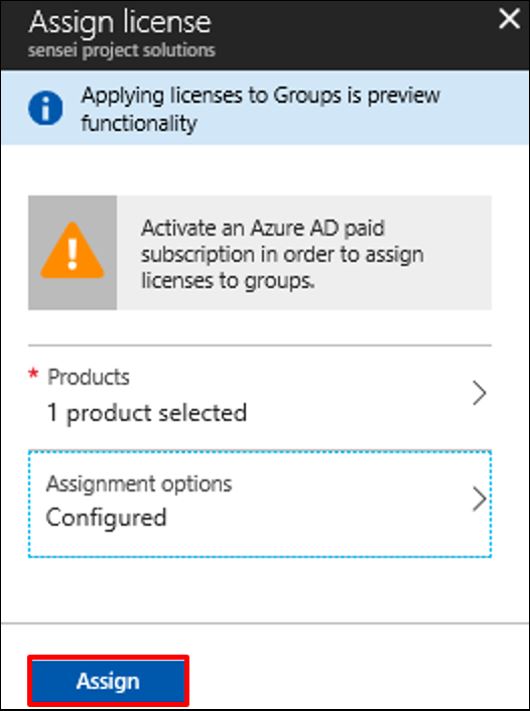Click the 'Products' field label
The image size is (530, 711).
(88, 377)
